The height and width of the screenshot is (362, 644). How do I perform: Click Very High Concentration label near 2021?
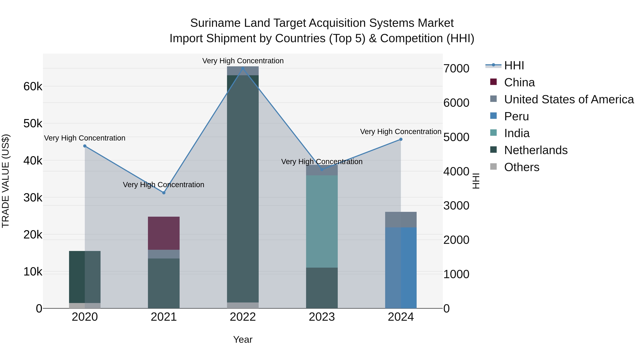[x=164, y=185]
